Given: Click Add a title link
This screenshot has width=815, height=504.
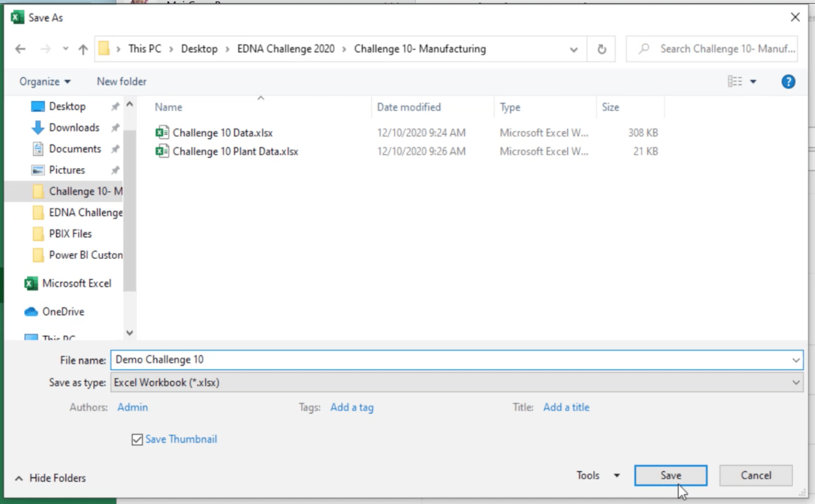Looking at the screenshot, I should (566, 407).
